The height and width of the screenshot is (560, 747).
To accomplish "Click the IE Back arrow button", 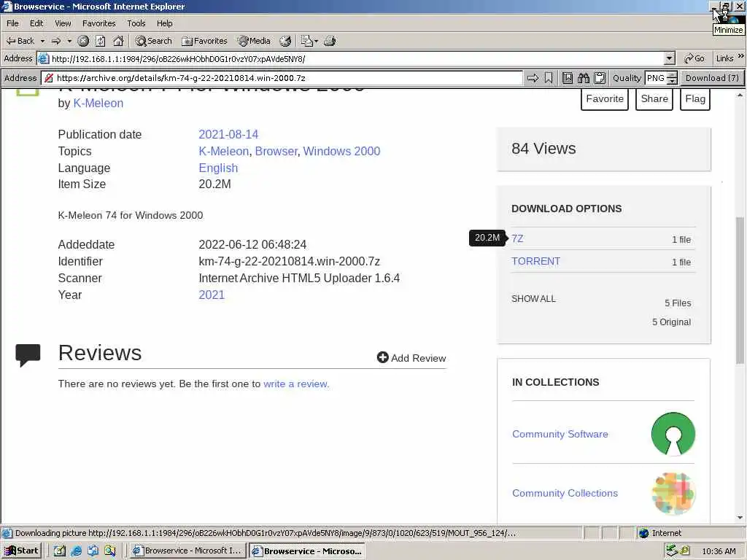I will point(20,41).
